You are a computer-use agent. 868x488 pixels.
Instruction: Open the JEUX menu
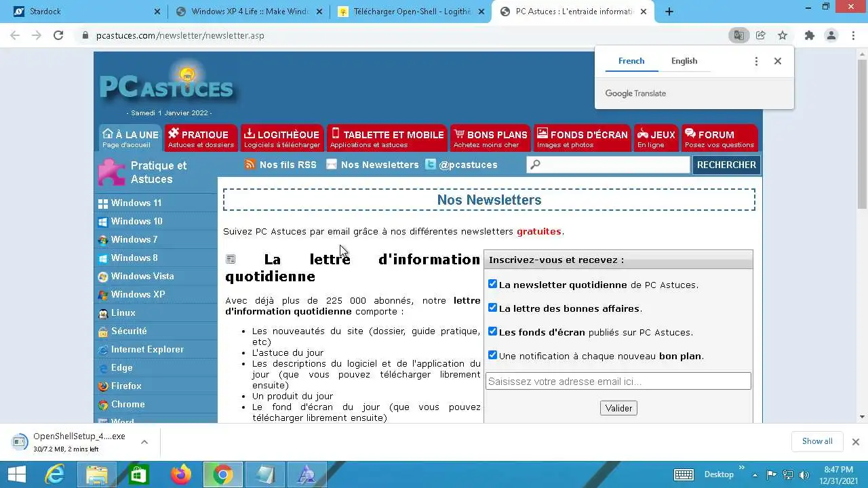[x=656, y=138]
